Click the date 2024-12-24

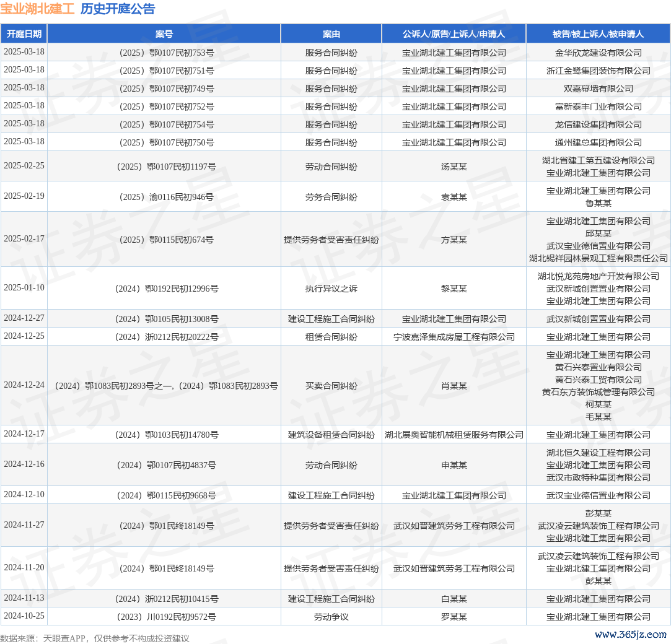click(24, 385)
